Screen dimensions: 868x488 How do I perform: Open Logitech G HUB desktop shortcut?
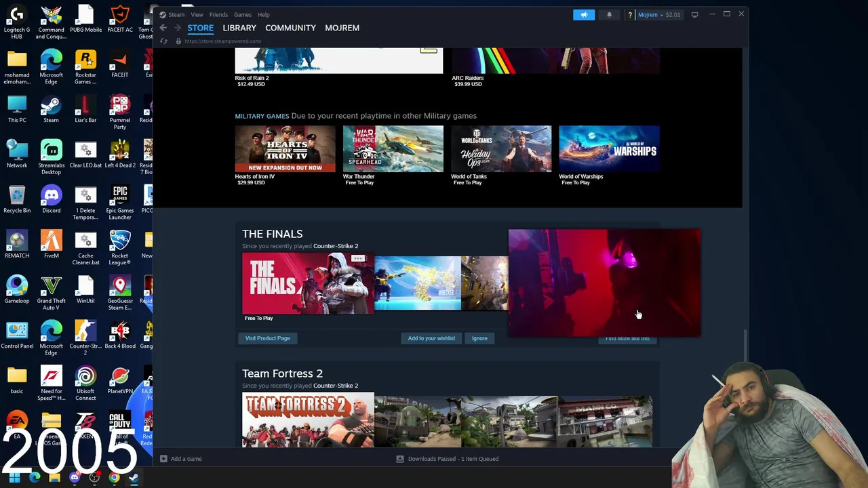click(x=17, y=23)
